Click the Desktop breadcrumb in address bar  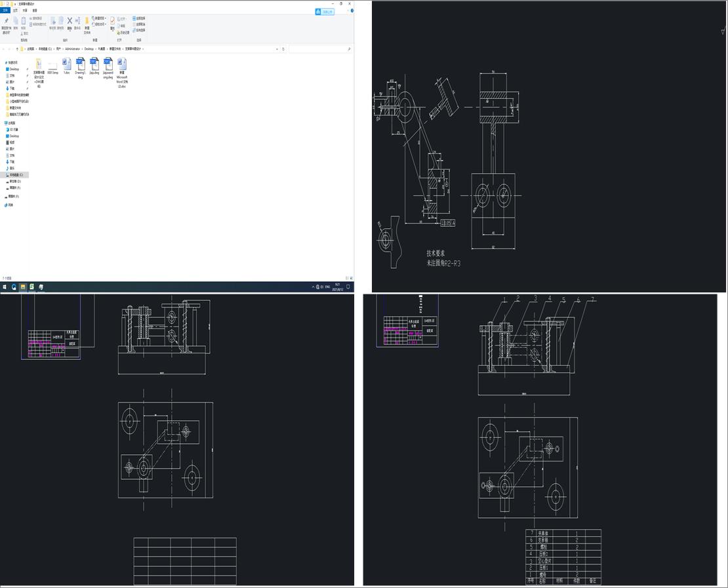[x=89, y=49]
